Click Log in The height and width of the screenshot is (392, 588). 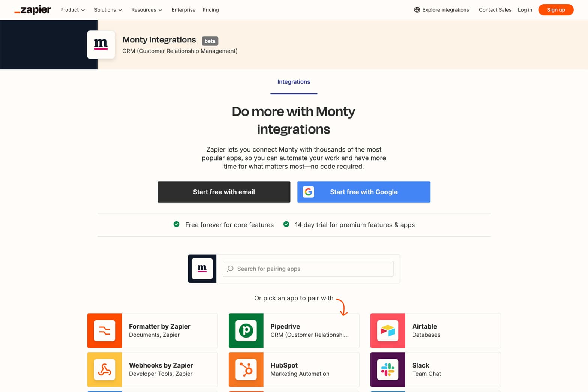coord(525,10)
